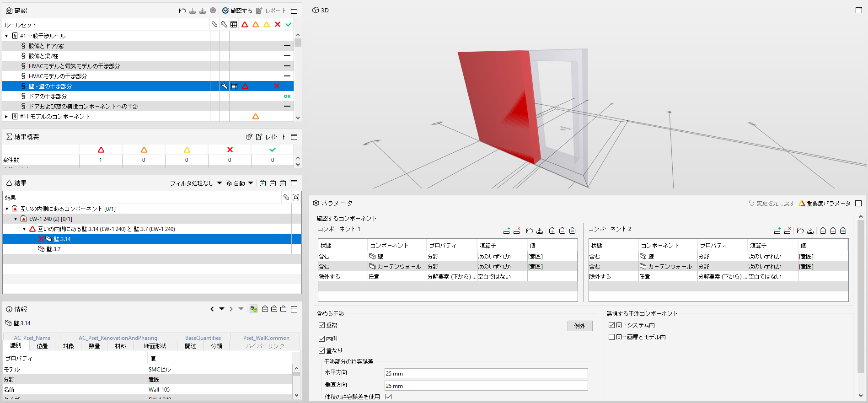
Task: Open ruleset folder icon in 確認 panel
Action: point(182,11)
